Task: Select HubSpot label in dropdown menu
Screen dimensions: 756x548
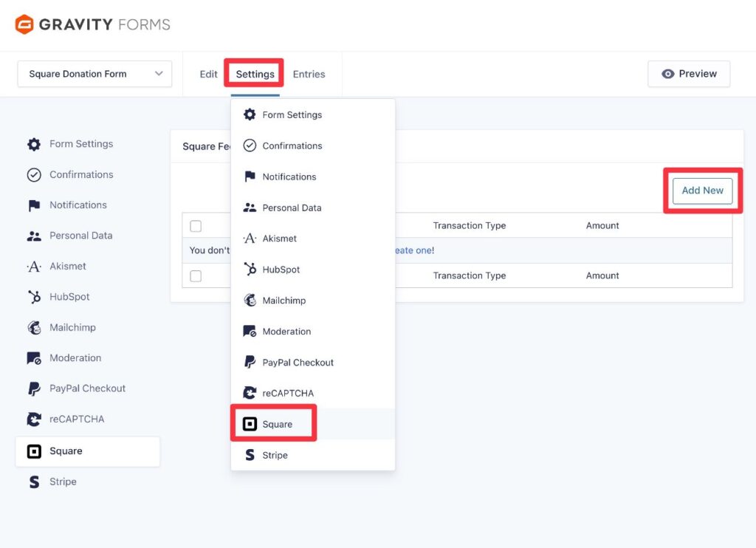Action: pyautogui.click(x=281, y=270)
